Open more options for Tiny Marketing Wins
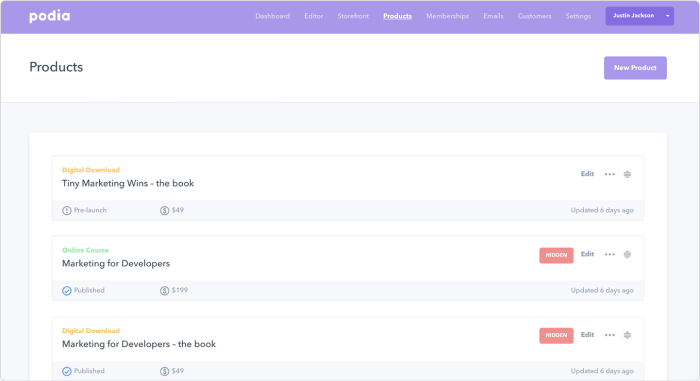 click(610, 174)
